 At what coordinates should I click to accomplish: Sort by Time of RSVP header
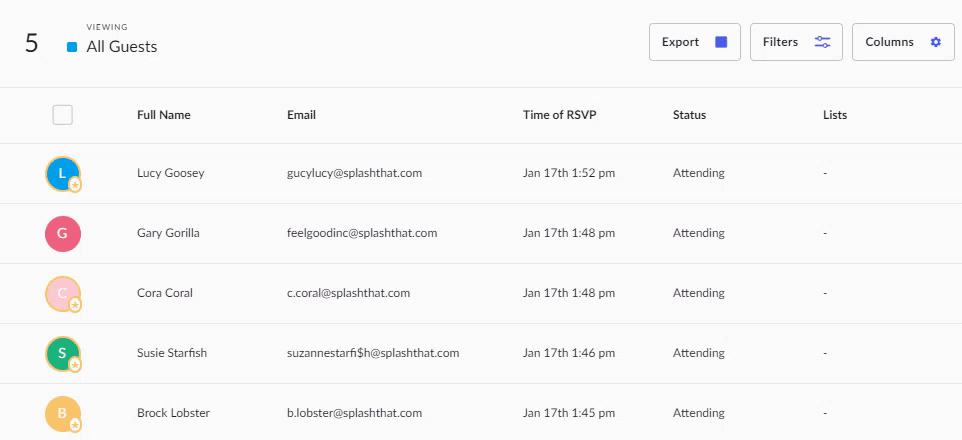(560, 115)
